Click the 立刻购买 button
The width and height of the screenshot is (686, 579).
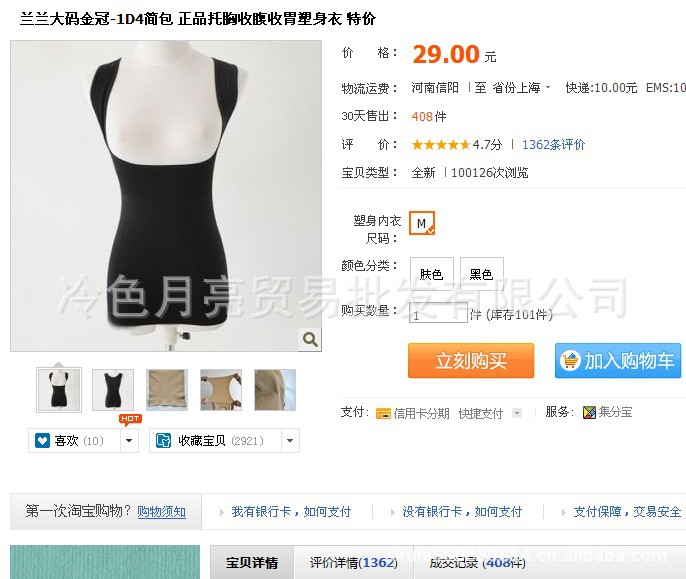[471, 361]
